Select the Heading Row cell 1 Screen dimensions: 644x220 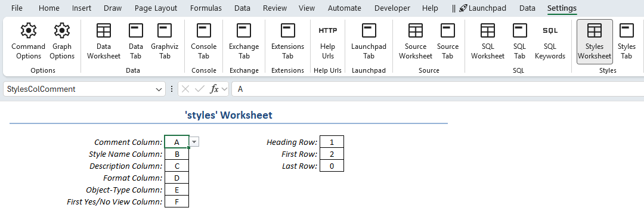[332, 142]
